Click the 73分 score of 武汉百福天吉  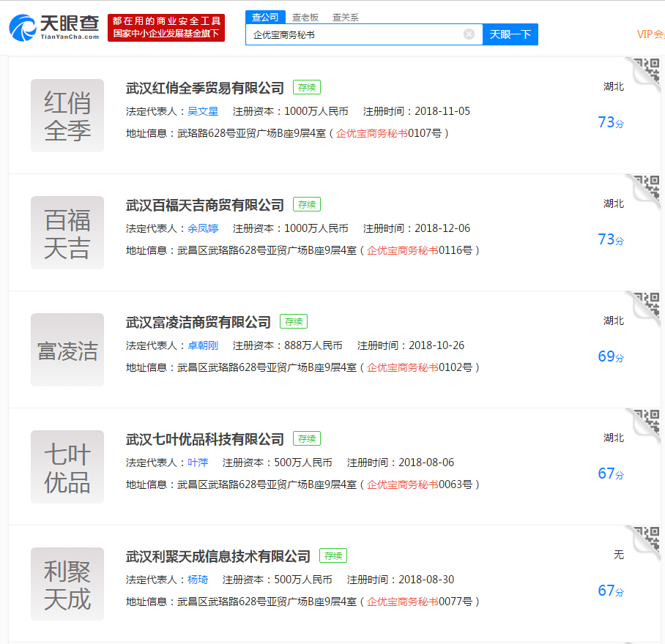click(x=610, y=239)
